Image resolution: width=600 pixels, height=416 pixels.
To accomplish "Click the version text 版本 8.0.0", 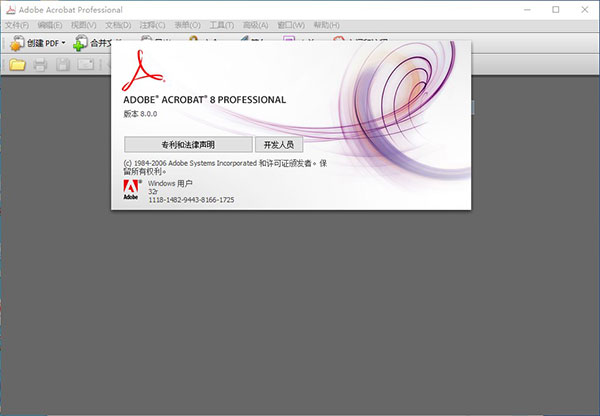I will point(140,114).
